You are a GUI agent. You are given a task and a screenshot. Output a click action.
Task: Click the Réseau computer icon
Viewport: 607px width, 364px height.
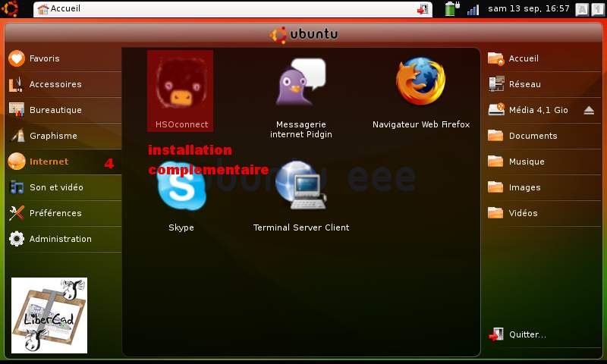point(496,84)
